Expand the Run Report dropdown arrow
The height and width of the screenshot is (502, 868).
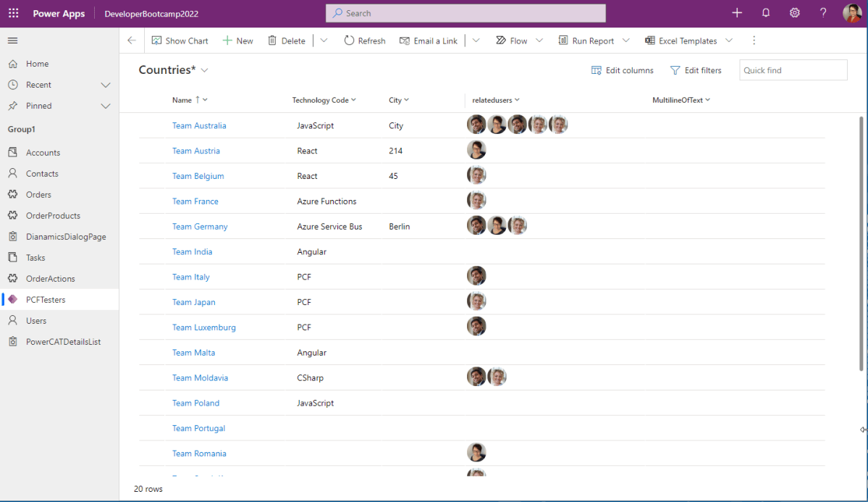click(626, 41)
